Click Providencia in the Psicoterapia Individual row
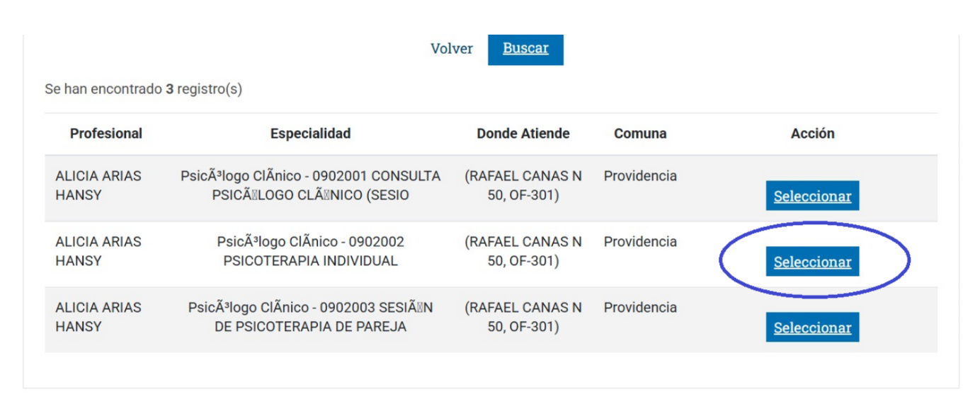Image resolution: width=980 pixels, height=406 pixels. [x=639, y=241]
